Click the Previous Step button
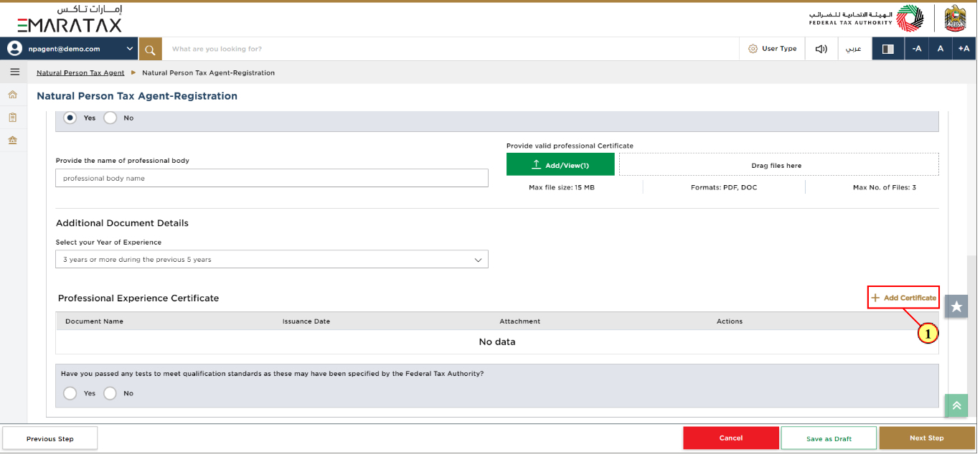The image size is (980, 457). (x=50, y=438)
